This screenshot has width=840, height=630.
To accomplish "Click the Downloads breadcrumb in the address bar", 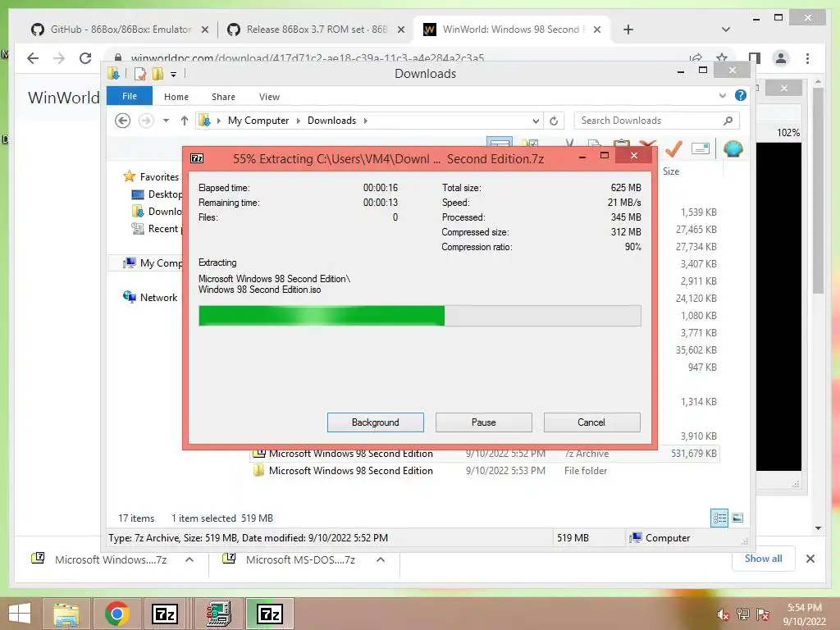I will click(x=331, y=121).
